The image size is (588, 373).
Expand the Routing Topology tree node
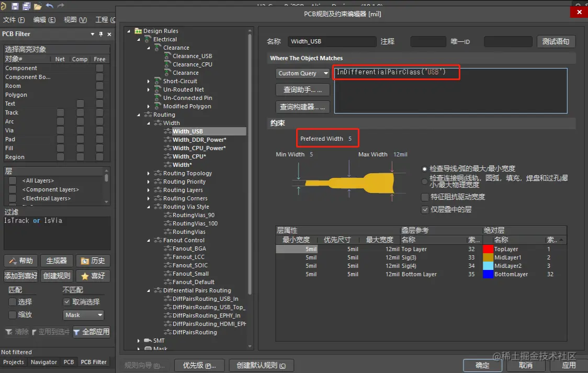(149, 173)
